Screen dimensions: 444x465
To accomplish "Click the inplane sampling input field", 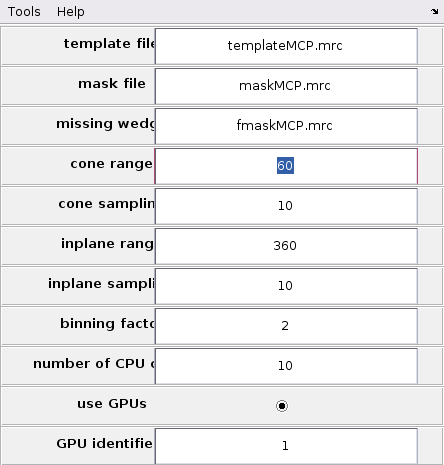I will (x=286, y=286).
